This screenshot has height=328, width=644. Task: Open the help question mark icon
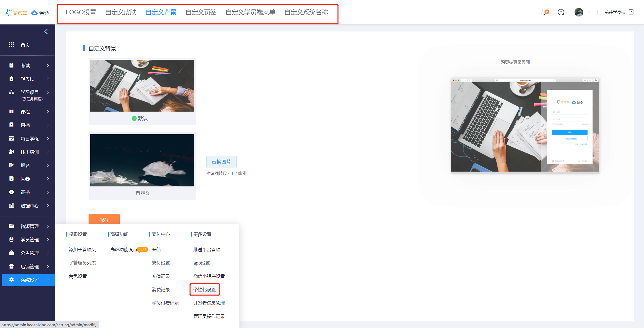coord(561,12)
